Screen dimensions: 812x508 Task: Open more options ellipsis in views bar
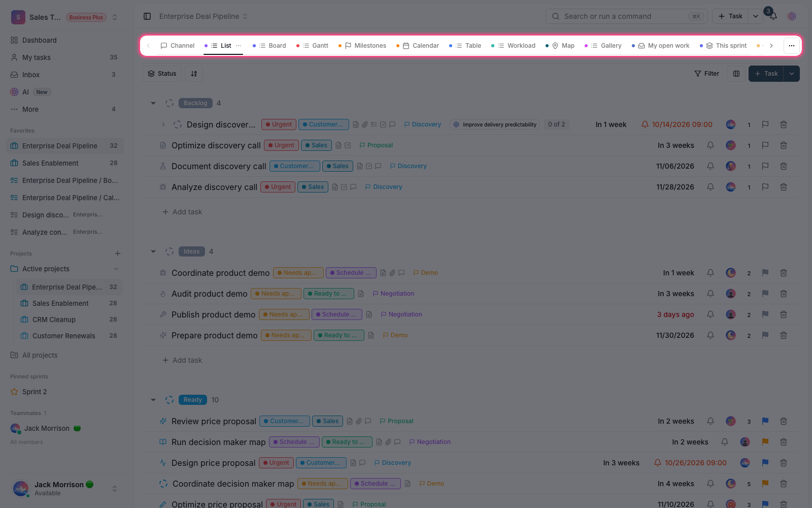792,46
